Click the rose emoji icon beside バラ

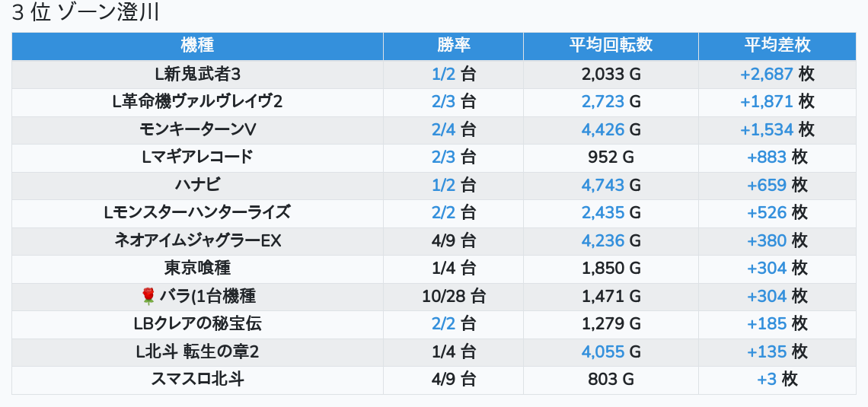coord(148,296)
